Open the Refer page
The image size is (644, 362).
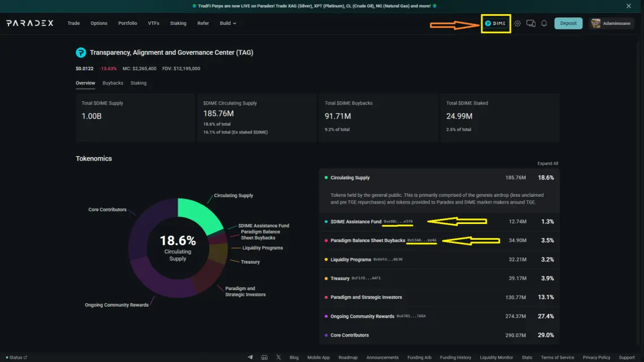[x=203, y=23]
